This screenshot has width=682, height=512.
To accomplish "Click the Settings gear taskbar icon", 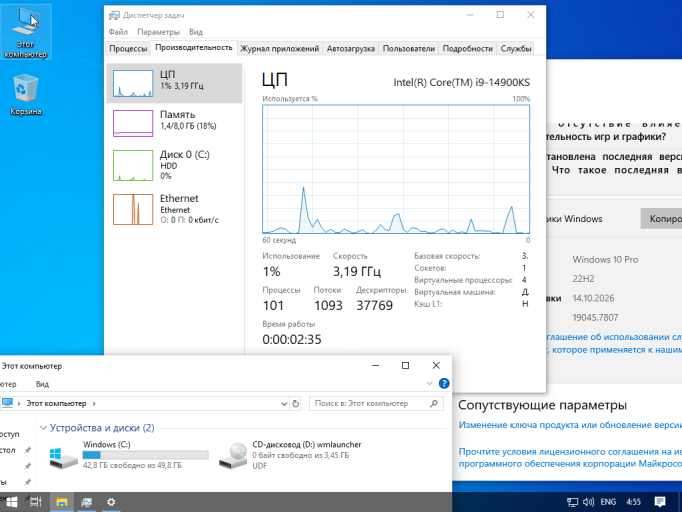I will coord(111,502).
